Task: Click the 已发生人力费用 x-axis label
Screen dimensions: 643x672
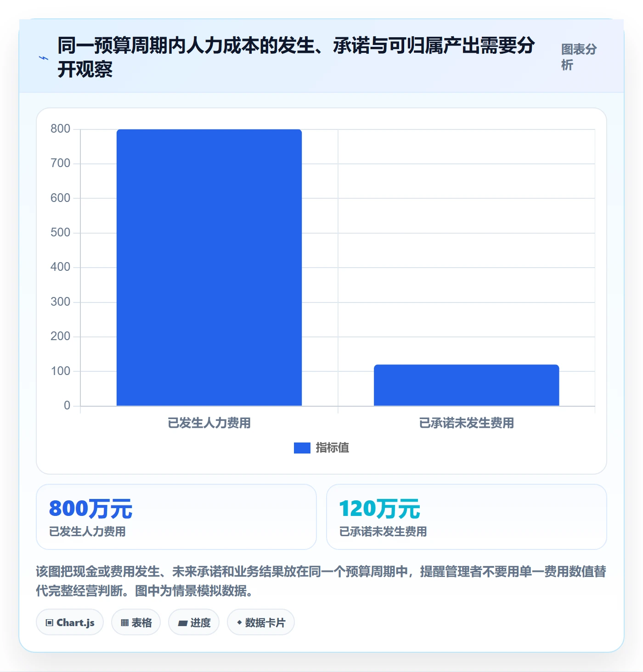Action: tap(209, 423)
